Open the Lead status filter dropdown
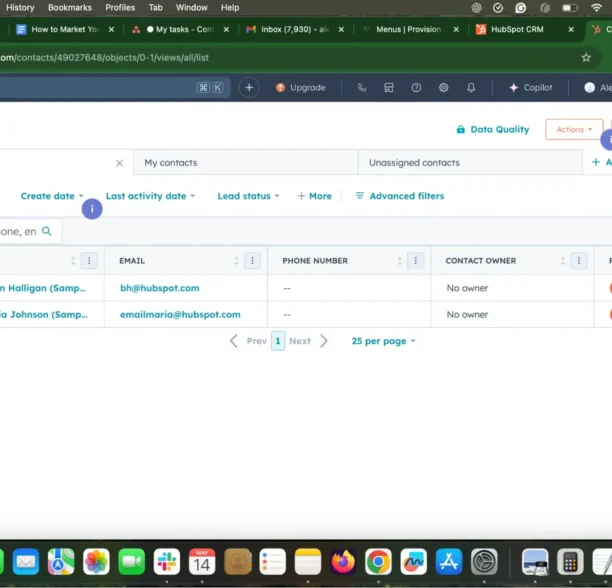 point(248,196)
